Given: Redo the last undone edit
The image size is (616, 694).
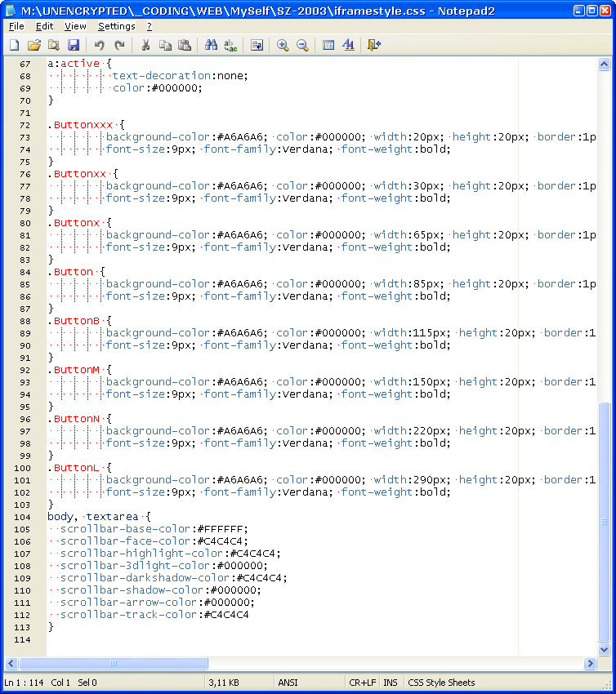Looking at the screenshot, I should (119, 45).
